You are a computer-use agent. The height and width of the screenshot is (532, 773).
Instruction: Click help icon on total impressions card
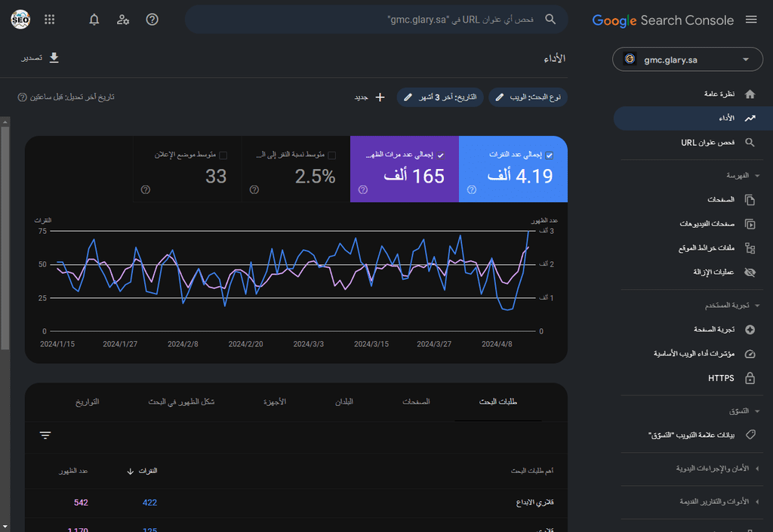(363, 189)
